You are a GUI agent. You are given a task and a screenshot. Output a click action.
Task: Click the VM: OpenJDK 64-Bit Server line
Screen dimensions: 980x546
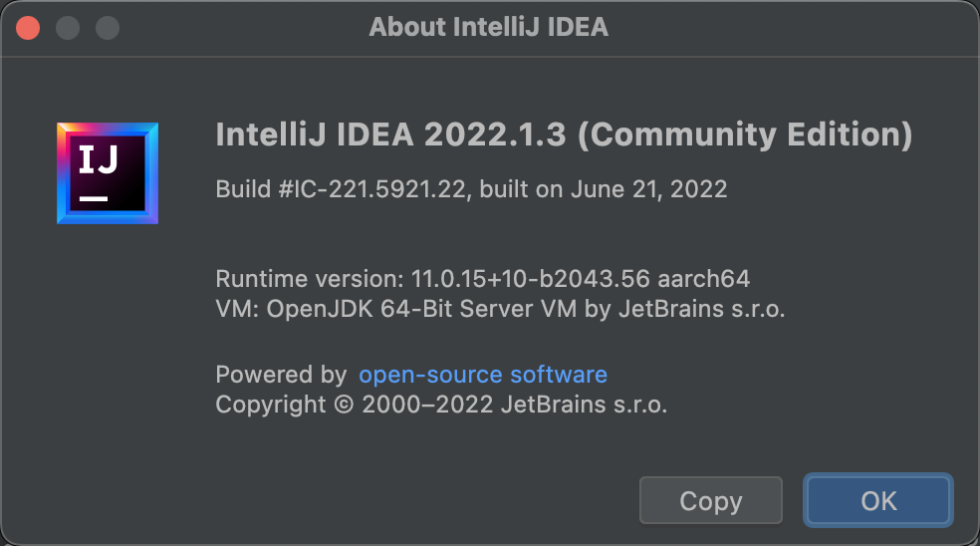[500, 309]
